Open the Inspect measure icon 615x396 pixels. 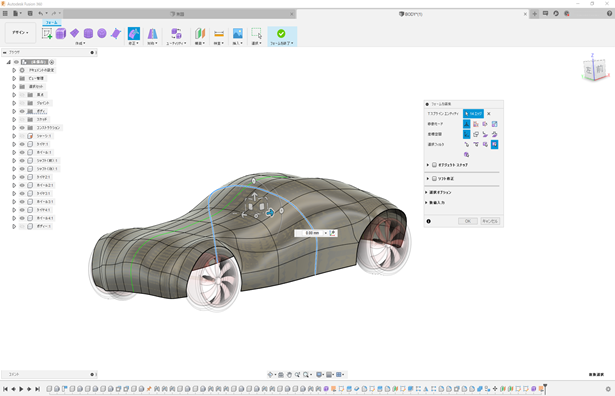(x=219, y=33)
